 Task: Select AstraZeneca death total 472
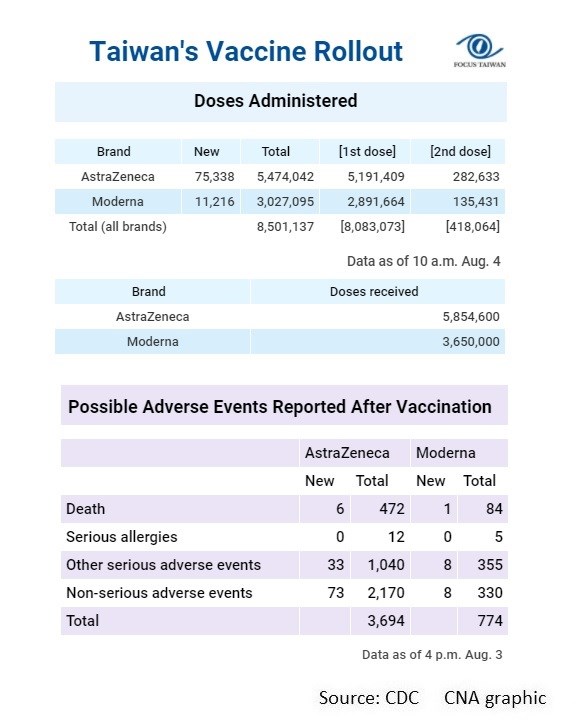click(391, 509)
